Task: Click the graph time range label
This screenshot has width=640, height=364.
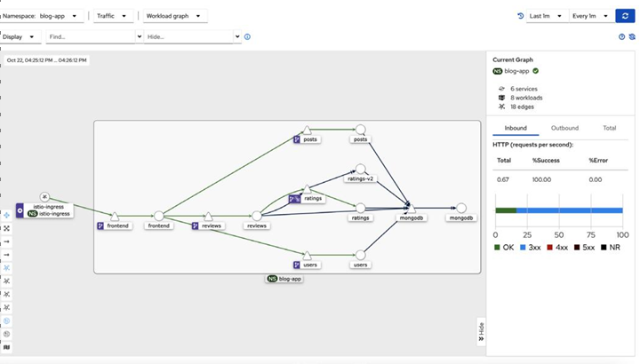Action: (x=46, y=60)
